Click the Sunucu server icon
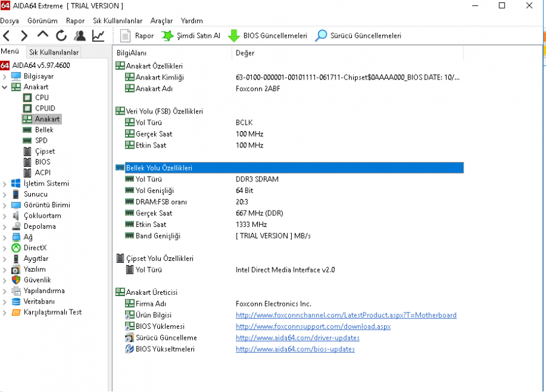546x392 pixels. 16,194
